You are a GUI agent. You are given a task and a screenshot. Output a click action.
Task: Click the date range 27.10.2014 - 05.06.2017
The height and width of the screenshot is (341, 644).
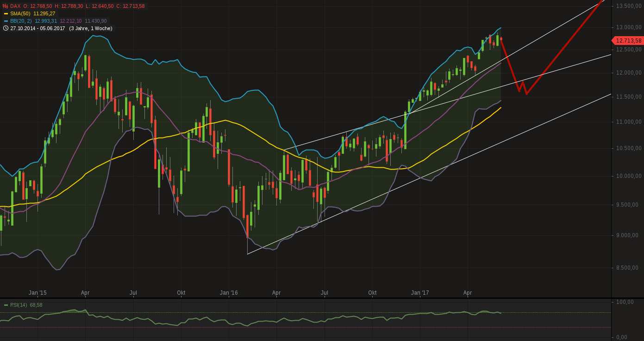(x=38, y=28)
